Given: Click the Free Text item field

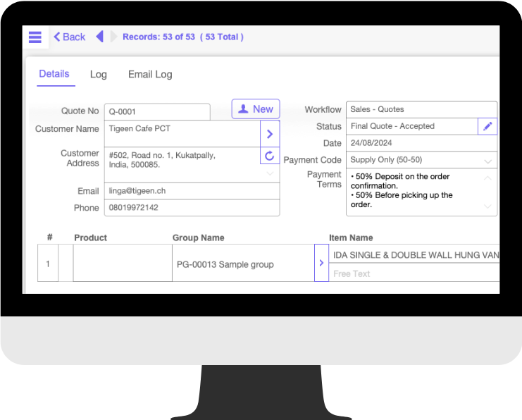Looking at the screenshot, I should pos(414,274).
